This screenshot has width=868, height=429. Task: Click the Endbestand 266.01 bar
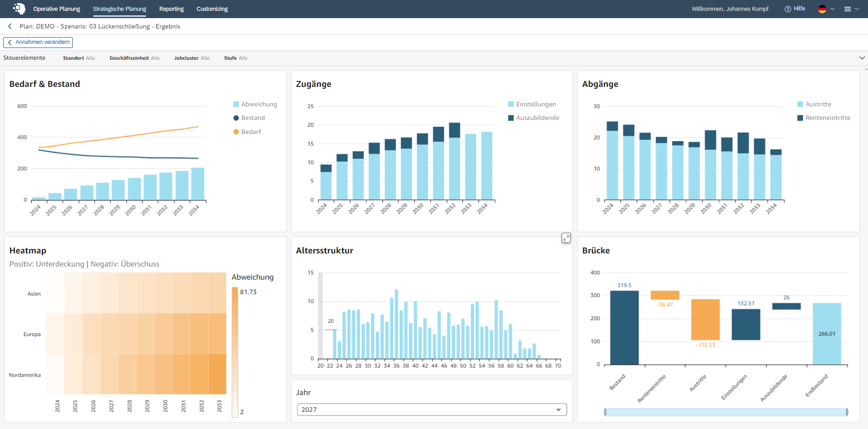point(827,334)
